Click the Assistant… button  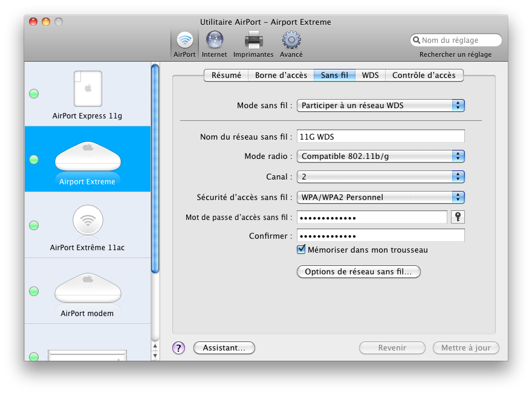point(224,348)
